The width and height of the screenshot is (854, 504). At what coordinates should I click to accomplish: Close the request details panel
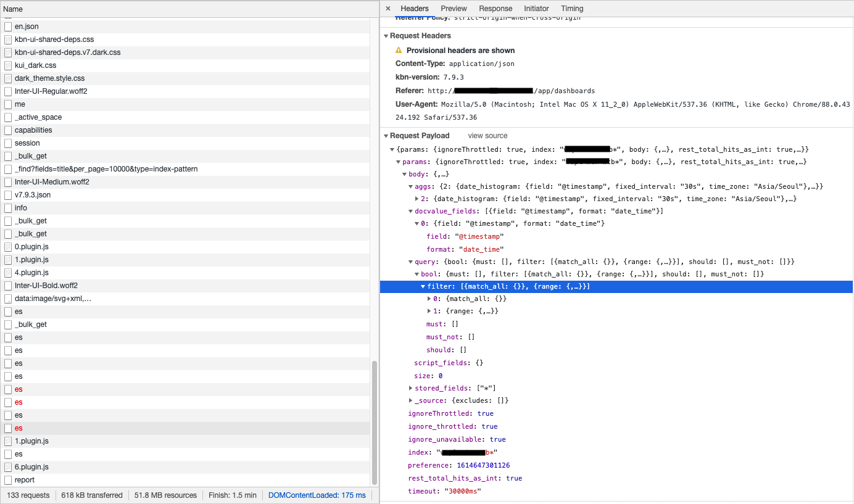pyautogui.click(x=388, y=9)
